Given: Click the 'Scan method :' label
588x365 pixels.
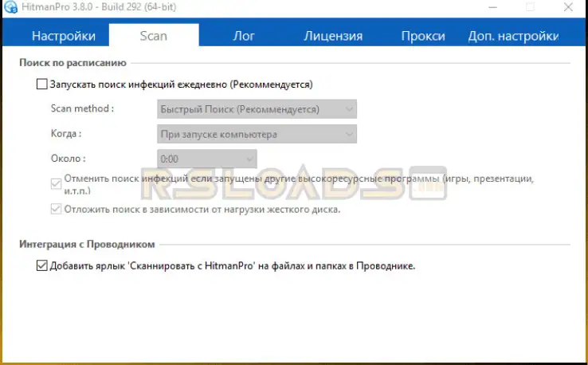Looking at the screenshot, I should (82, 109).
